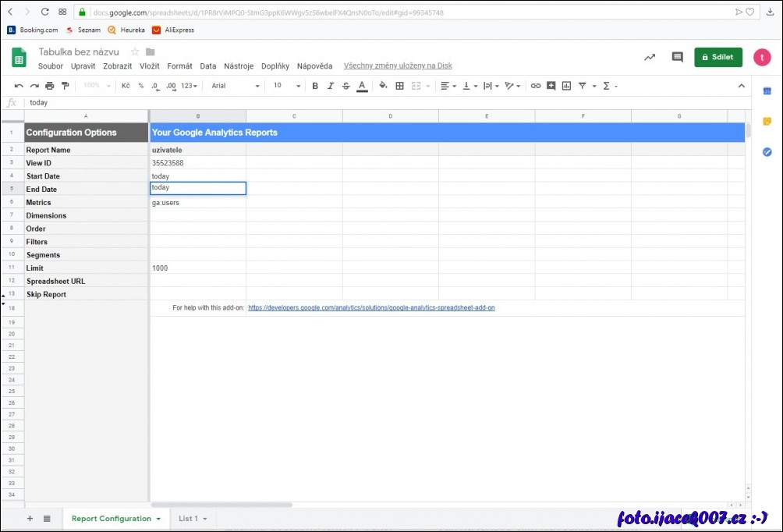Click the borders icon in toolbar

tap(399, 86)
